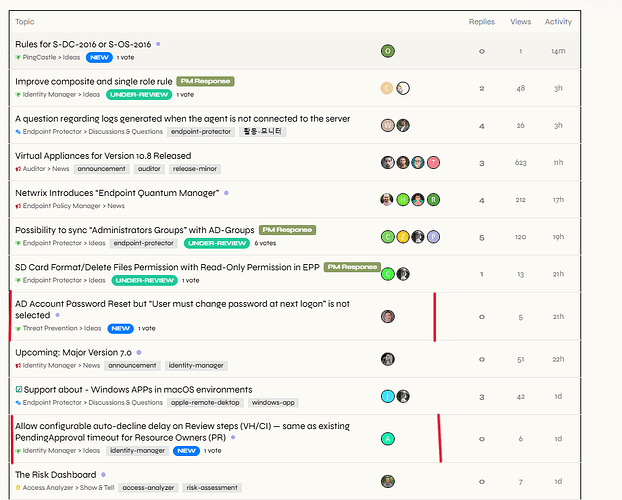Open topic 'Virtual Appliances for Version 10.8 Released'

click(x=103, y=156)
